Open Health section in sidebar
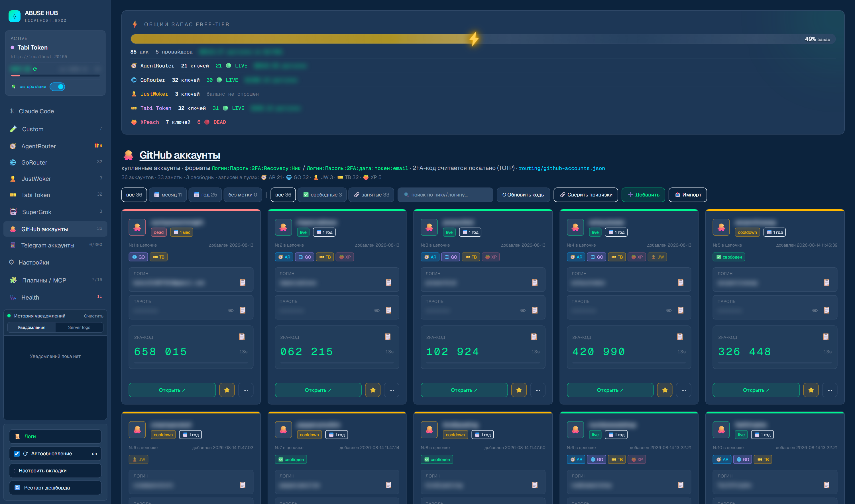This screenshot has width=855, height=504. (55, 297)
